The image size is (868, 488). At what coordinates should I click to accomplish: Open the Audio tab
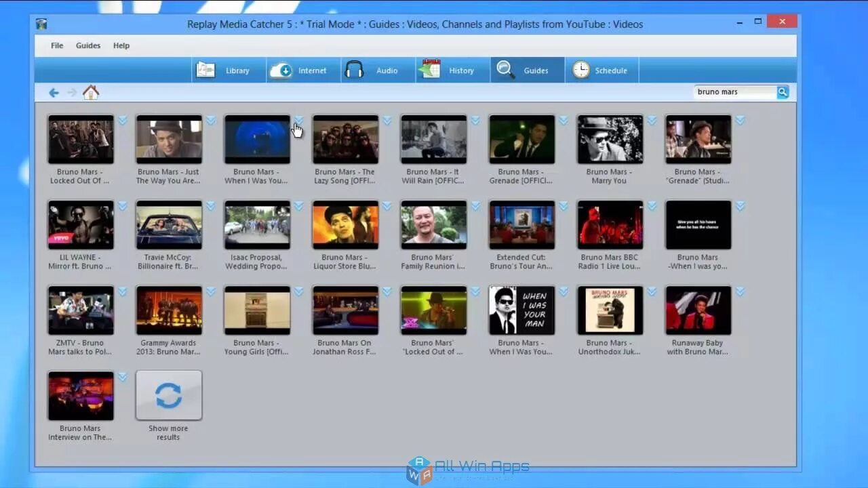pyautogui.click(x=378, y=70)
